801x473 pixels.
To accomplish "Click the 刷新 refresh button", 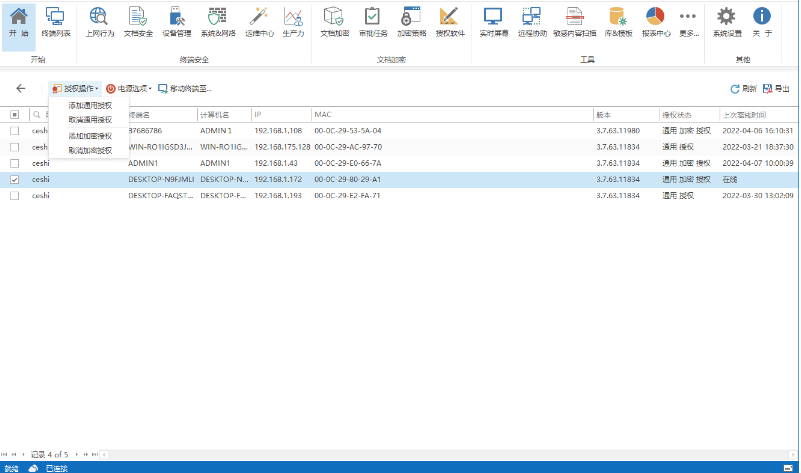I will 742,88.
